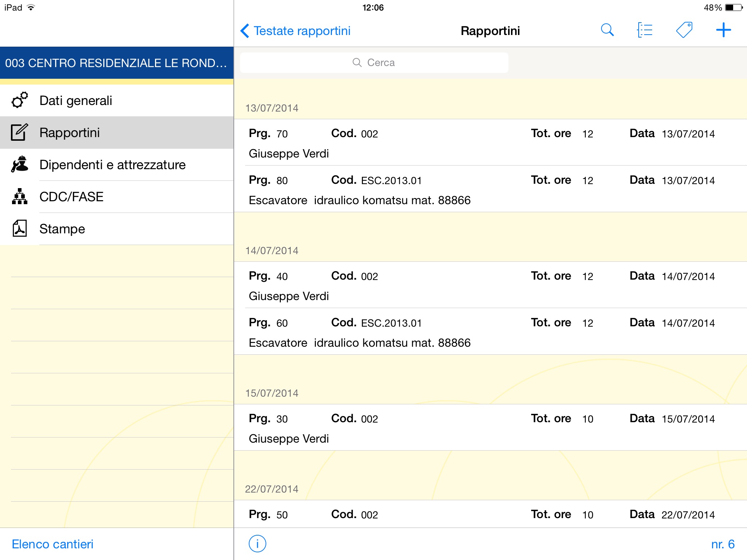
Task: Focus the Cerca search field
Action: pos(374,63)
